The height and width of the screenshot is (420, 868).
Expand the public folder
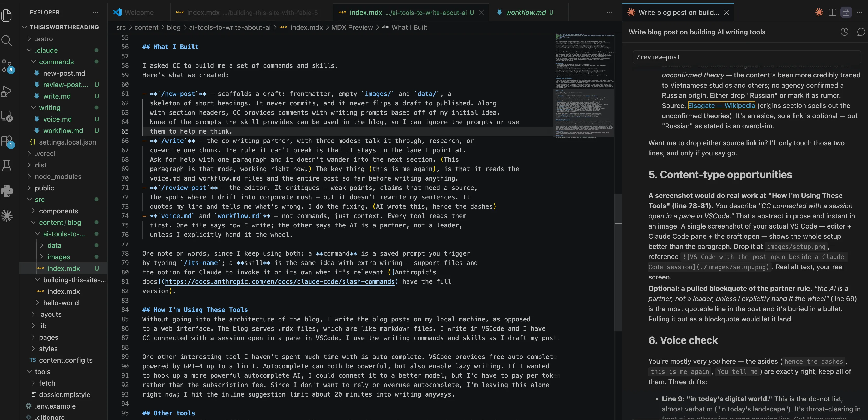click(x=63, y=188)
